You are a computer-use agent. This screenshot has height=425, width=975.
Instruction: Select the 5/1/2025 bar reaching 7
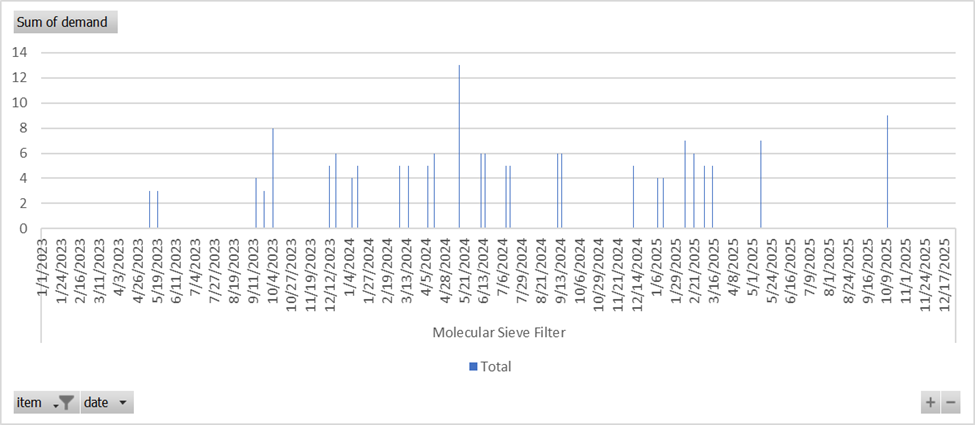(761, 185)
